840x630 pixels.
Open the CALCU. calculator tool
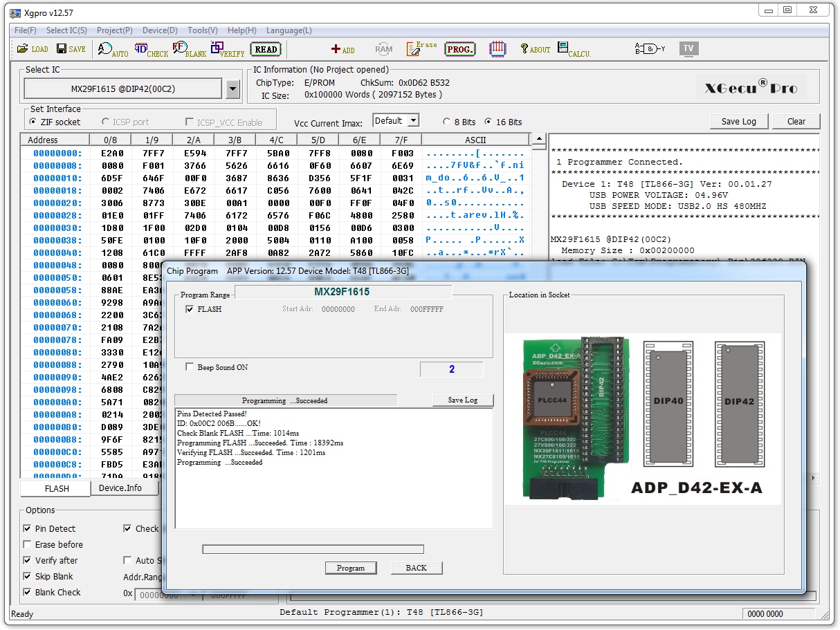[574, 49]
